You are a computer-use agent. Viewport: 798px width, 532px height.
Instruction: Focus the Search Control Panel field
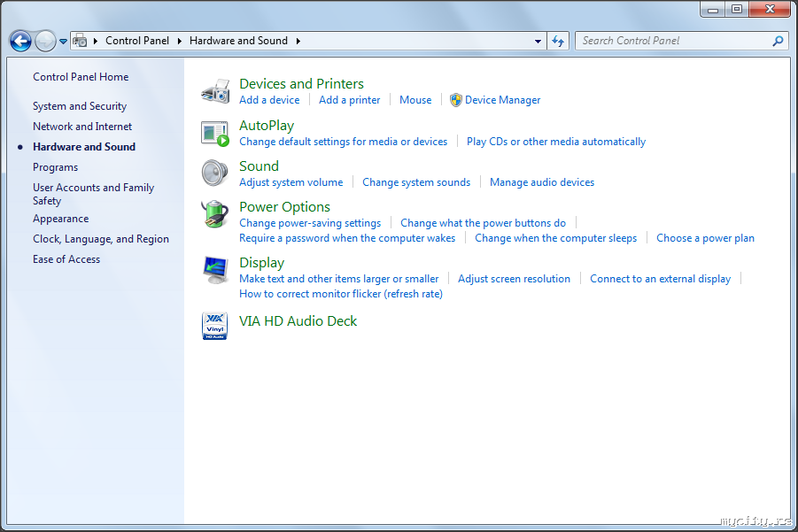(x=681, y=41)
